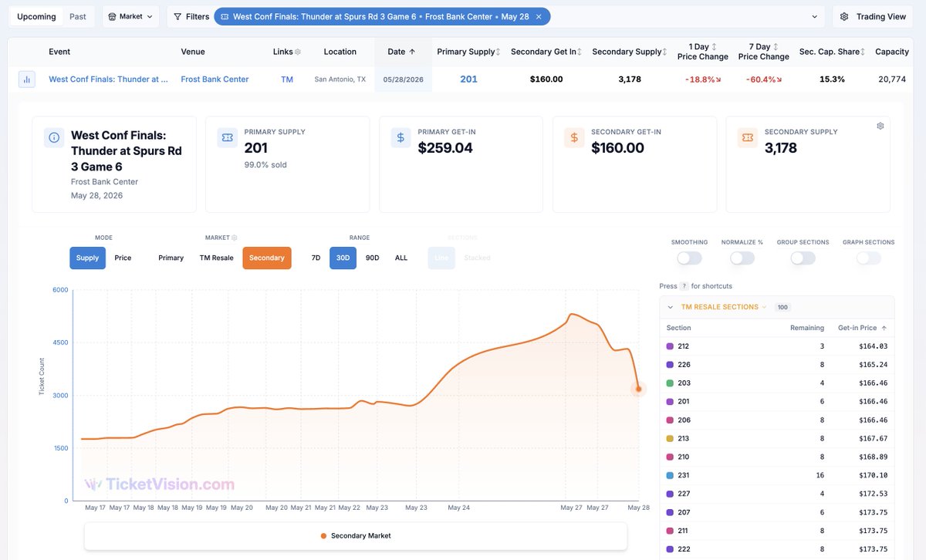This screenshot has width=926, height=560.
Task: Click the Section column header
Action: coord(679,328)
